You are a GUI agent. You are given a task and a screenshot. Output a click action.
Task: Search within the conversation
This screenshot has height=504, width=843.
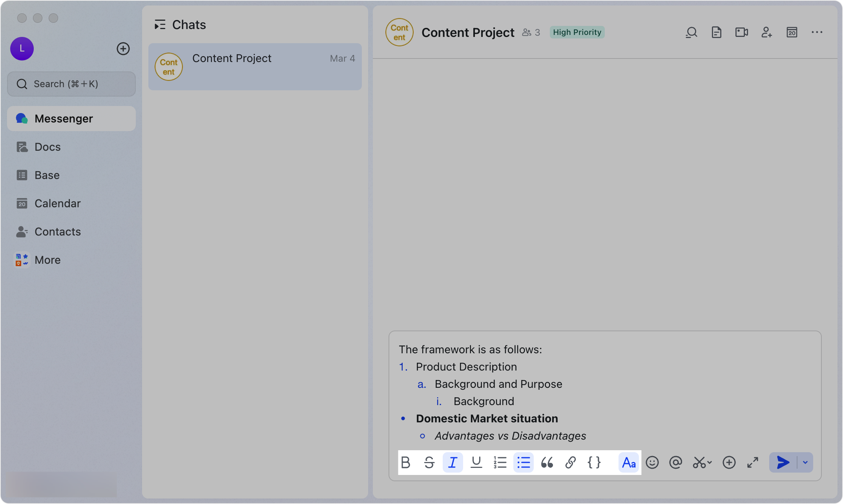692,32
